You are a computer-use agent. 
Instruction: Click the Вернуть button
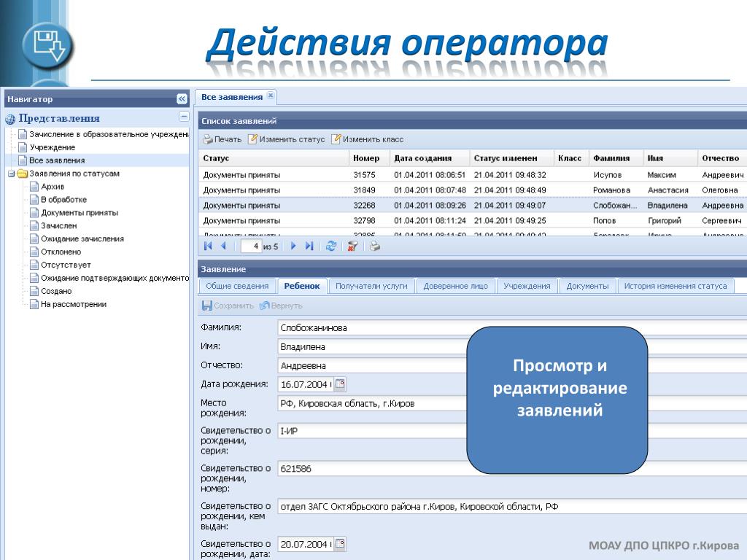pyautogui.click(x=281, y=306)
